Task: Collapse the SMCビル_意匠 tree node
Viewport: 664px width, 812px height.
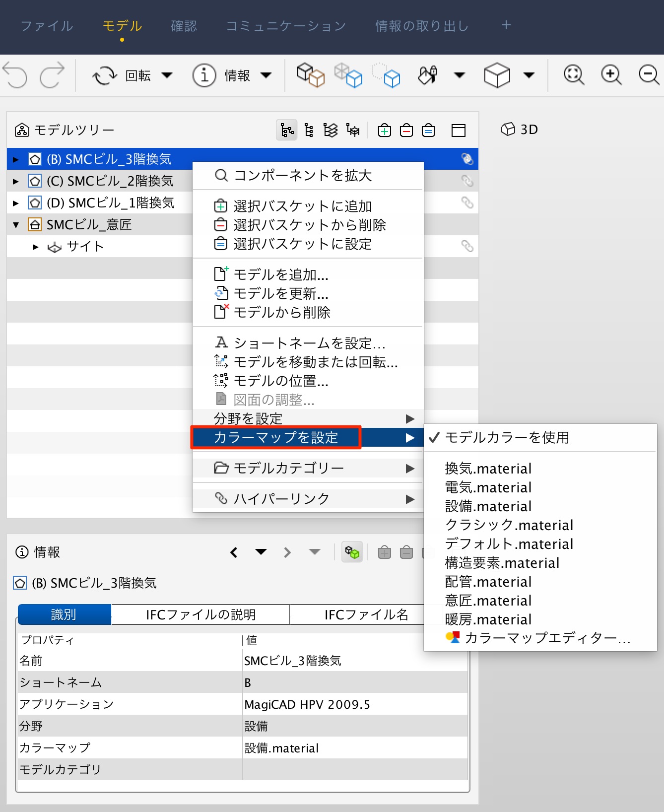Action: click(x=15, y=225)
